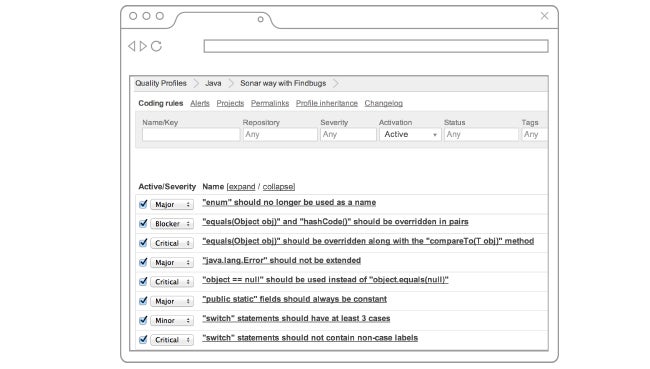Click the collapse link next to Name
Image resolution: width=650 pixels, height=369 pixels.
[278, 187]
